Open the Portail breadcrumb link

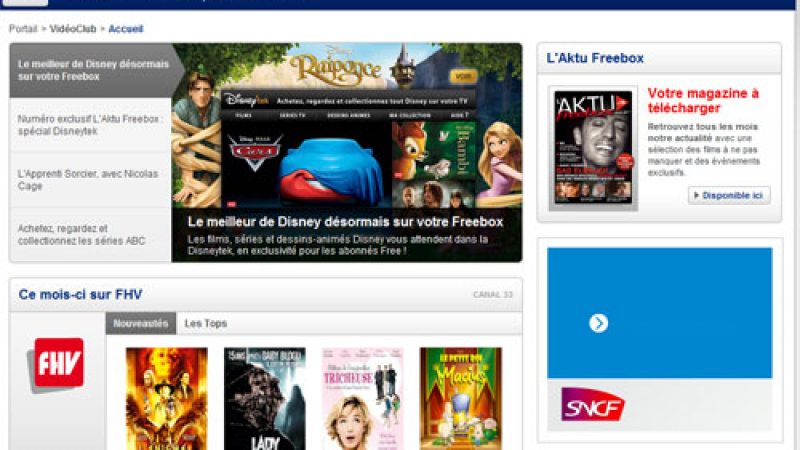tap(23, 29)
